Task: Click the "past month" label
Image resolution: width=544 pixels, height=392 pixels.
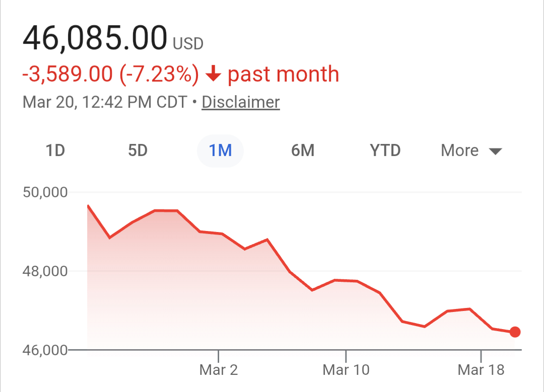Action: 283,74
